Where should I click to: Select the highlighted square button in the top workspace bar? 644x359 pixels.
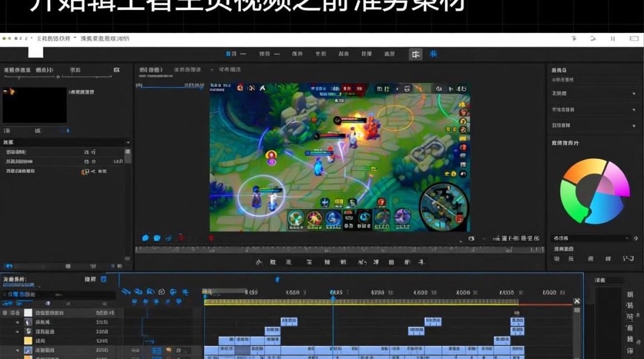point(415,54)
